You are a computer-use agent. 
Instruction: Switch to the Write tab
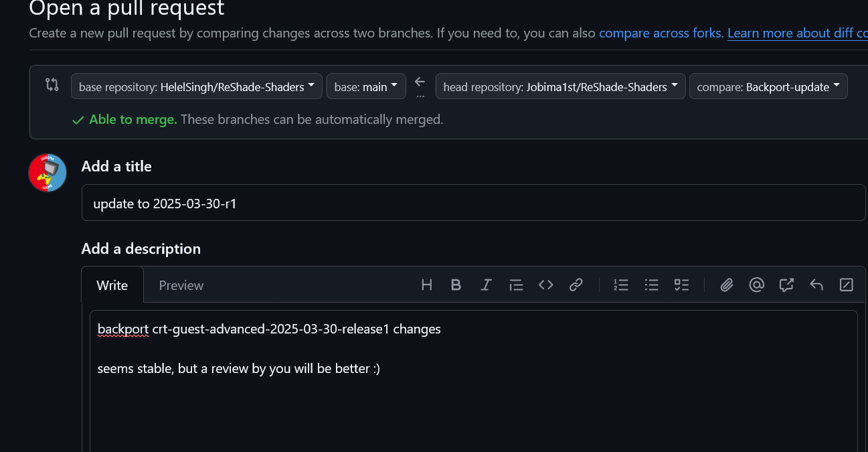(112, 285)
